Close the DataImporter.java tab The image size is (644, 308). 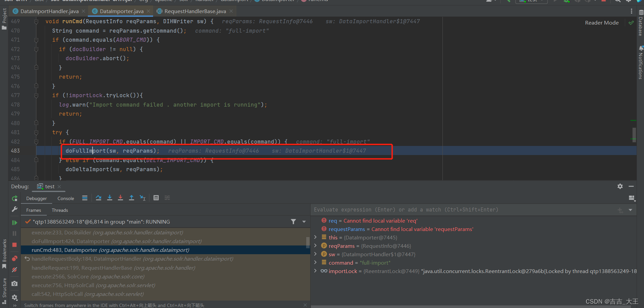[x=148, y=11]
